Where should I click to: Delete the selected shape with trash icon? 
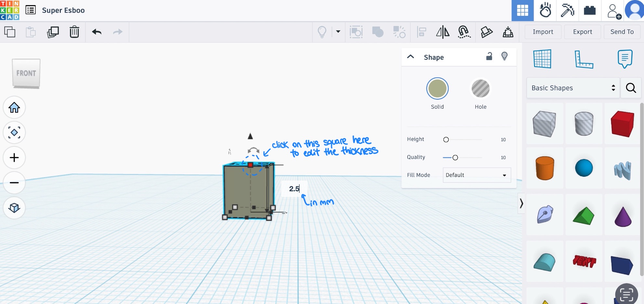[x=74, y=32]
